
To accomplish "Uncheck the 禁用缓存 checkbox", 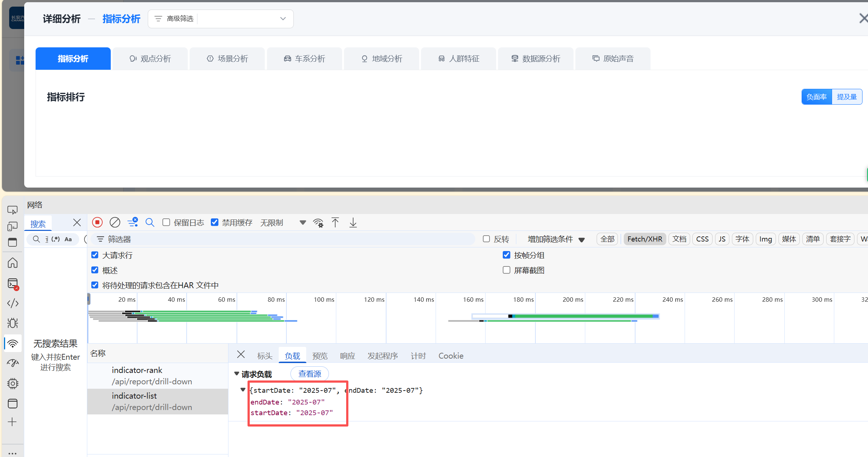I will [215, 222].
